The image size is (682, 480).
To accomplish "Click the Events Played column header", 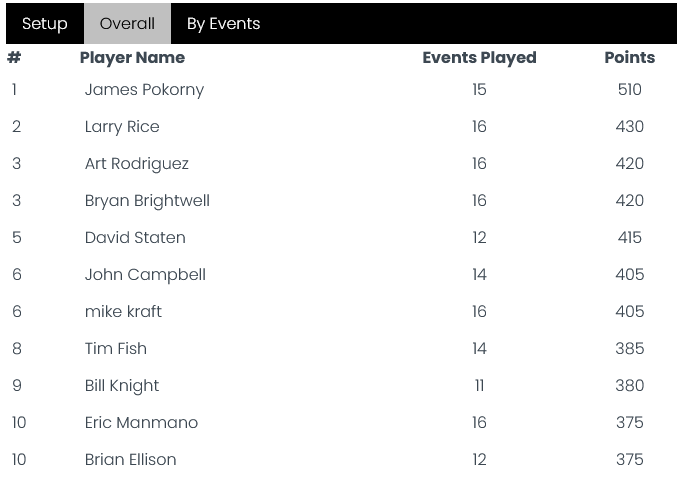I will click(479, 58).
